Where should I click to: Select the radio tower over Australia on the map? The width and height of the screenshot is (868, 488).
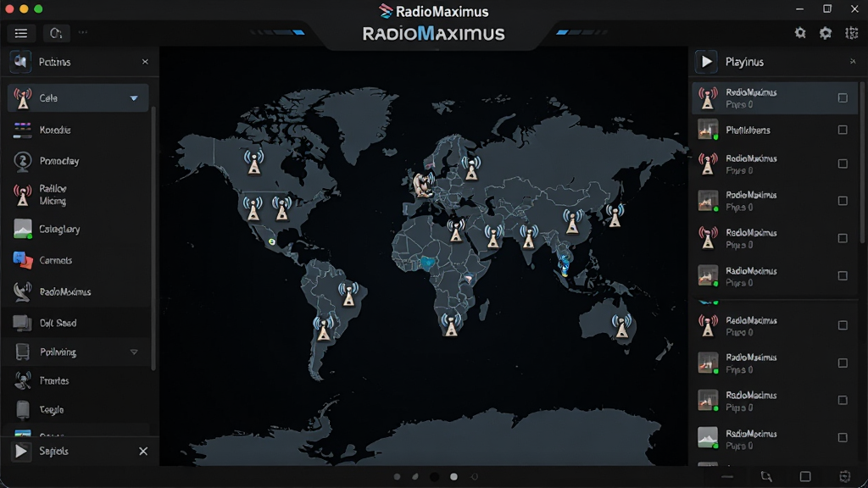pos(621,325)
